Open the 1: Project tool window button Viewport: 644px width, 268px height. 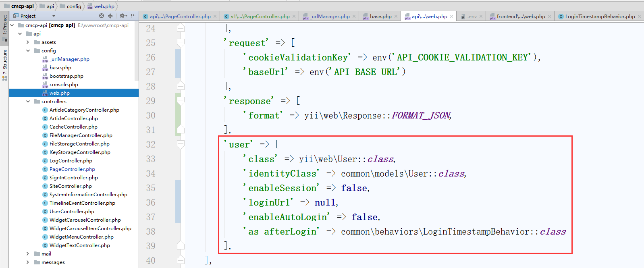pos(5,28)
